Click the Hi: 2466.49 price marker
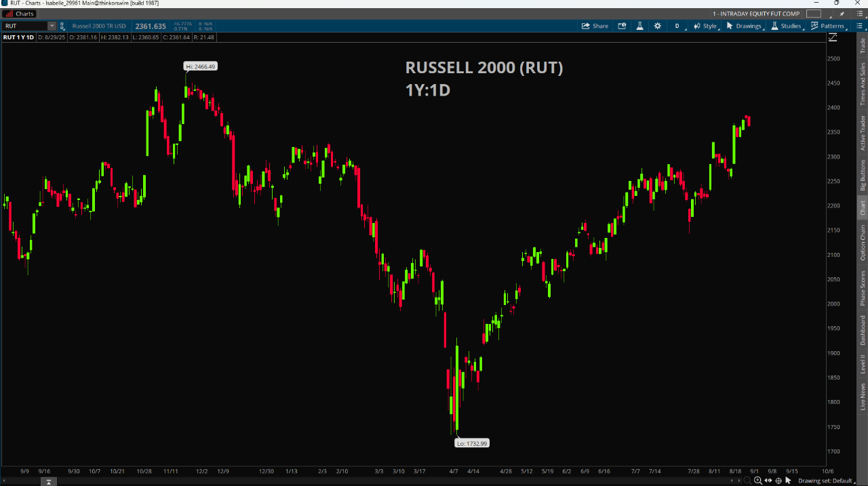This screenshot has width=868, height=486. tap(201, 66)
